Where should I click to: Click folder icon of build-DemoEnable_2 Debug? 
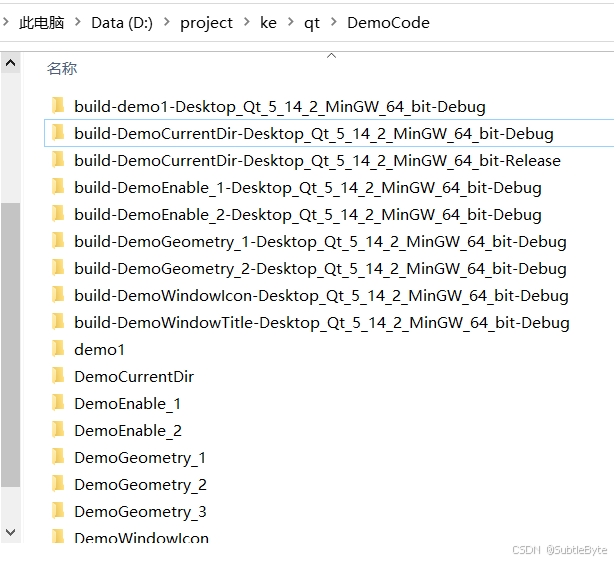pyautogui.click(x=58, y=214)
